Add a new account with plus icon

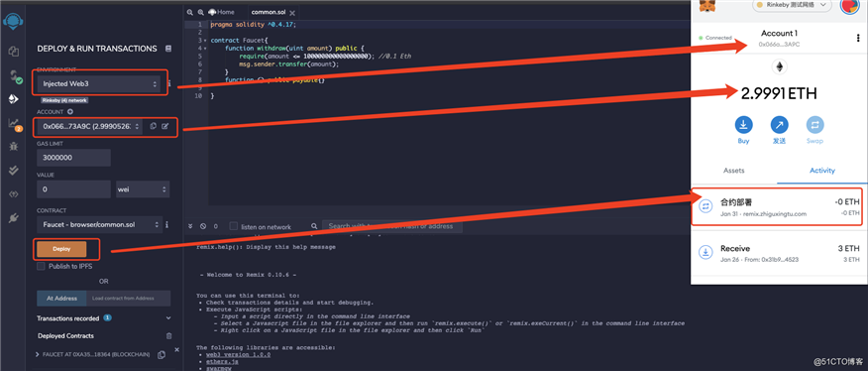click(x=69, y=112)
